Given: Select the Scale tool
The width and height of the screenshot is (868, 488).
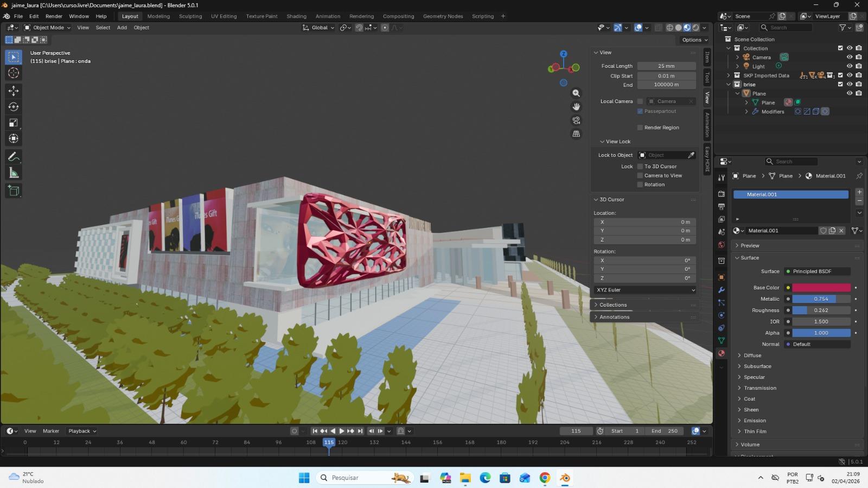Looking at the screenshot, I should pos(14,123).
